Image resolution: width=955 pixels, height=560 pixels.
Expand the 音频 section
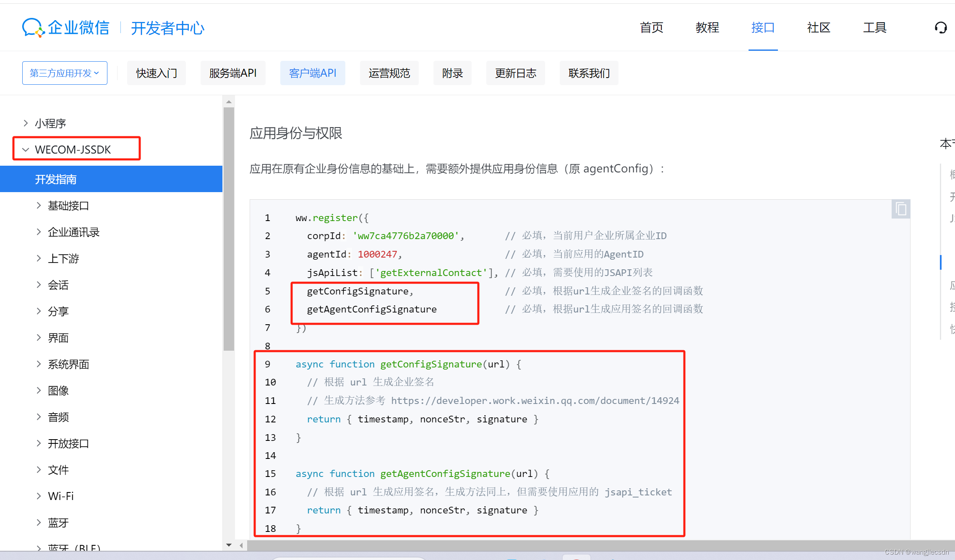(x=39, y=417)
